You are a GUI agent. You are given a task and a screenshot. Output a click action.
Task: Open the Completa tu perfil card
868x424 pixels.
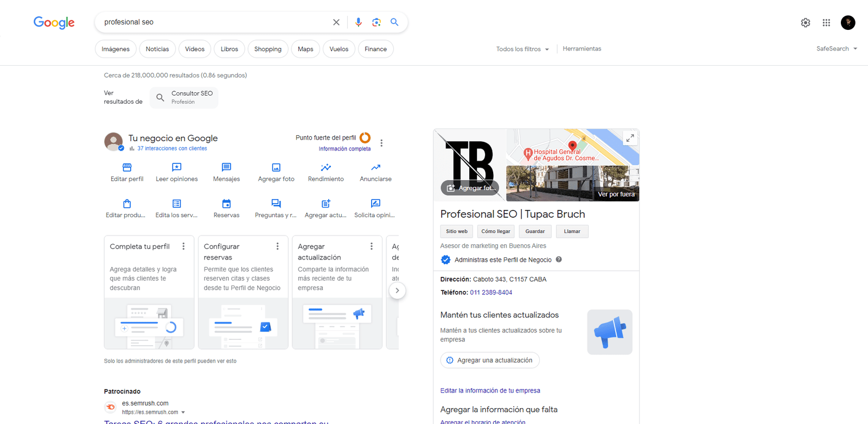149,292
